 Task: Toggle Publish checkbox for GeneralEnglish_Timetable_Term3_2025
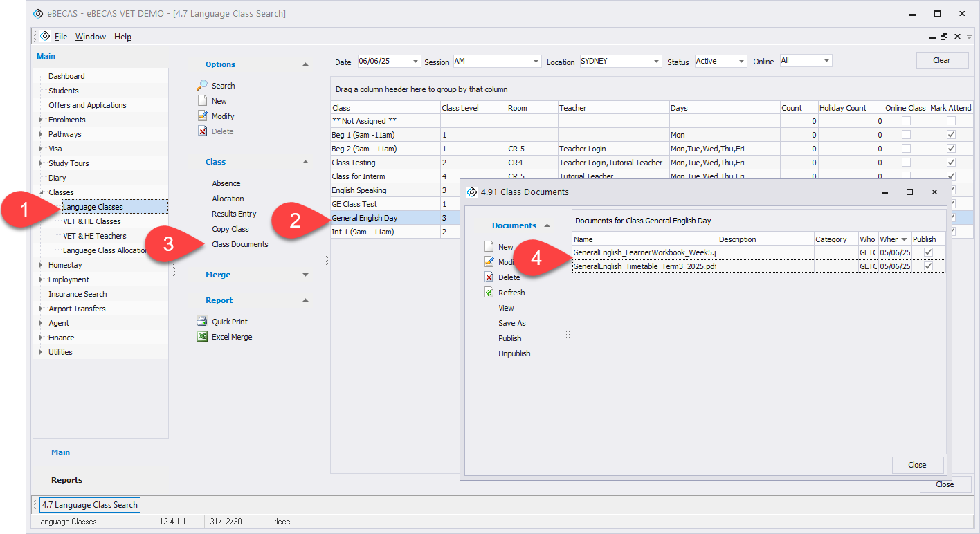928,266
